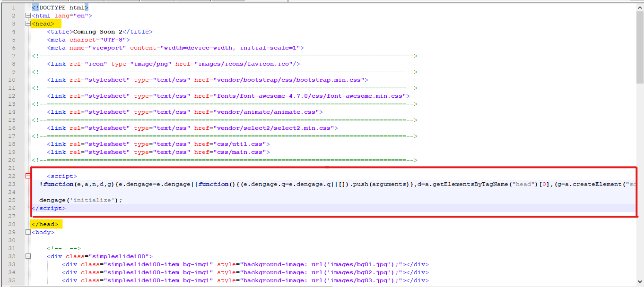
Task: Place cursor in the DOCTYPE html line
Action: point(60,8)
